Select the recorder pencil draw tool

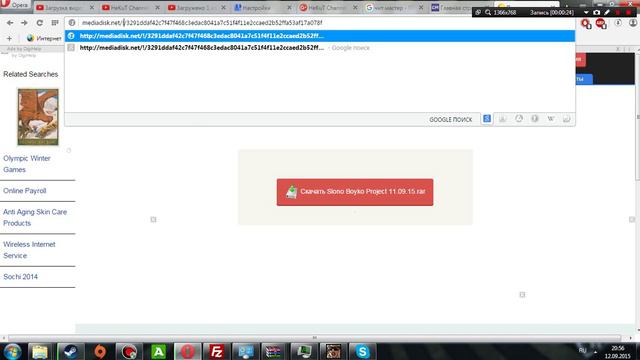[607, 13]
